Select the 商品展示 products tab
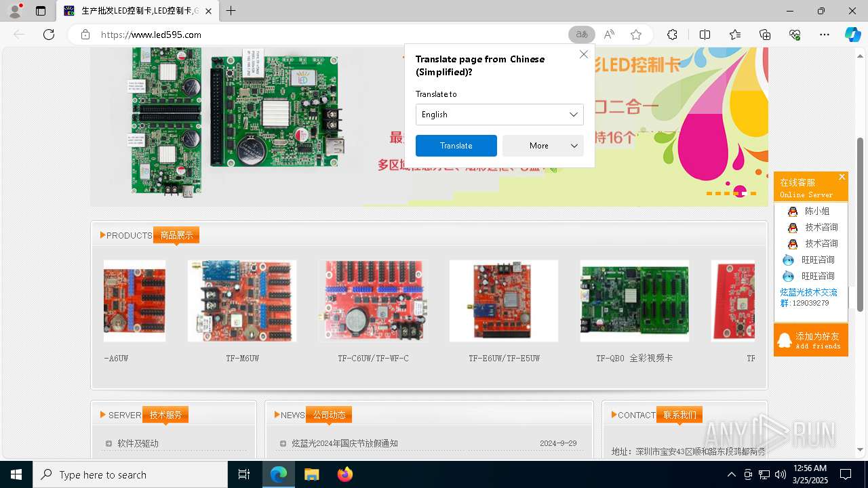 tap(176, 235)
